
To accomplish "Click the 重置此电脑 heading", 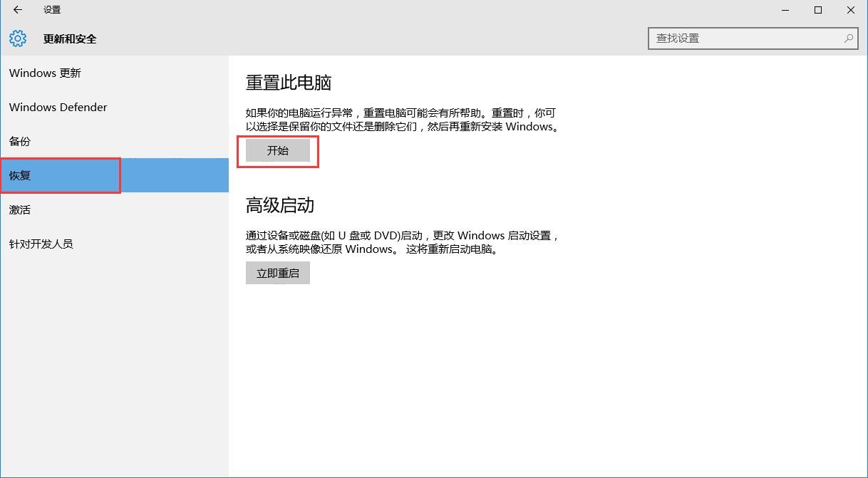I will [x=289, y=83].
